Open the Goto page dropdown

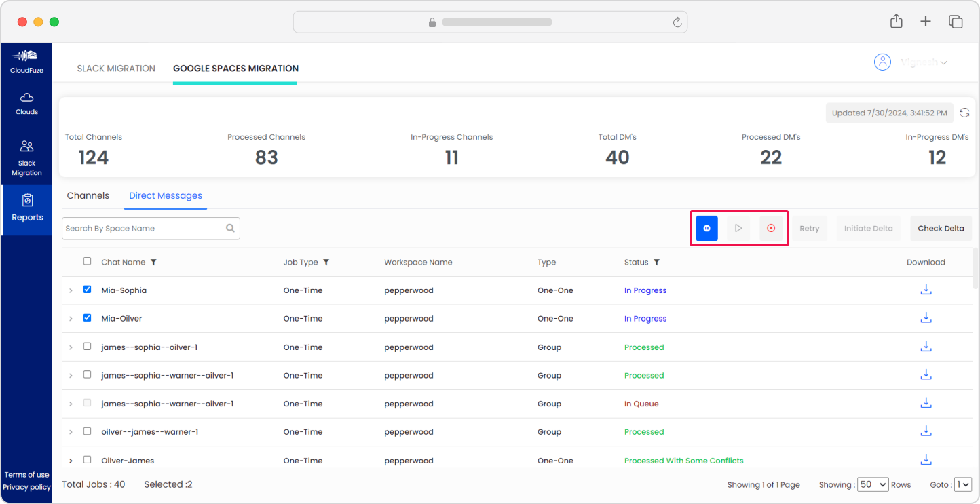[x=963, y=484]
